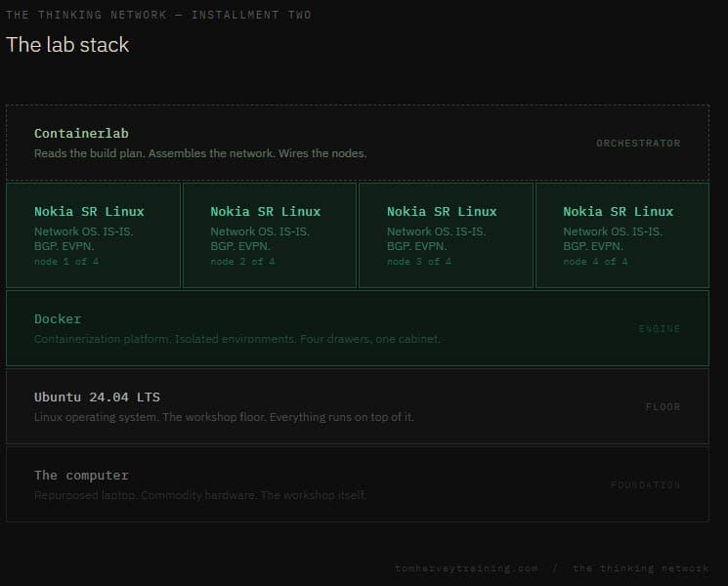728x586 pixels.
Task: Select Nokia SR Linux title in node 4 card
Action: tap(619, 212)
